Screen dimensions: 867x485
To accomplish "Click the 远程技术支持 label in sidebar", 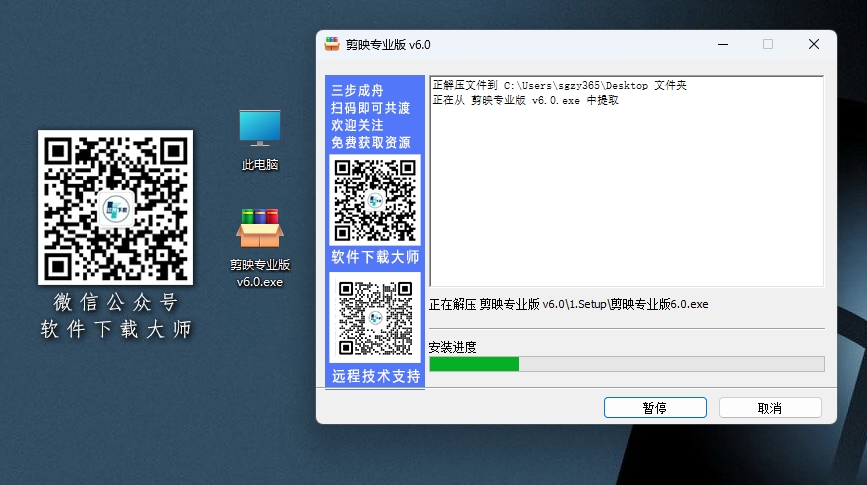I will [x=376, y=376].
